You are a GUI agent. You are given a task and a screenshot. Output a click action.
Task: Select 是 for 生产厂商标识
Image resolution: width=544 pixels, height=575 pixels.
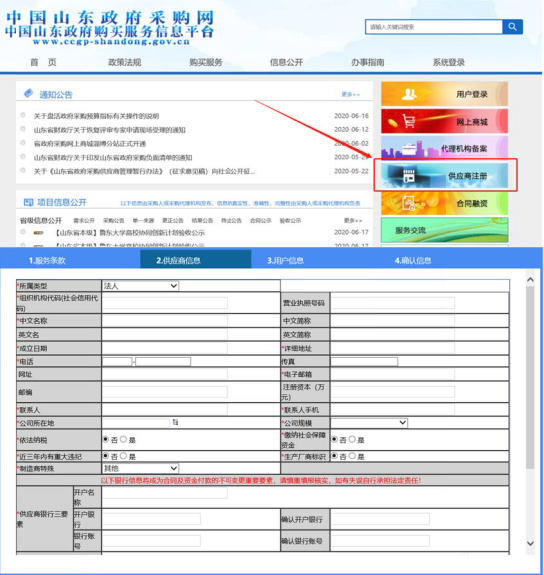352,456
